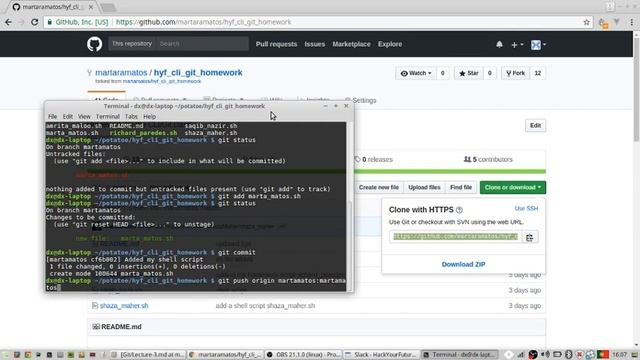This screenshot has width=640, height=360.
Task: Click the 5 contributors link
Action: [x=488, y=160]
